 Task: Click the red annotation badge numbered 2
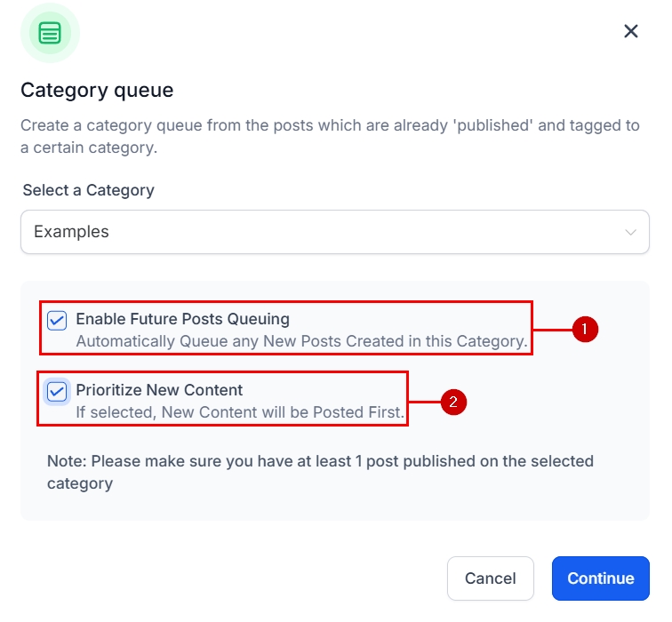453,402
